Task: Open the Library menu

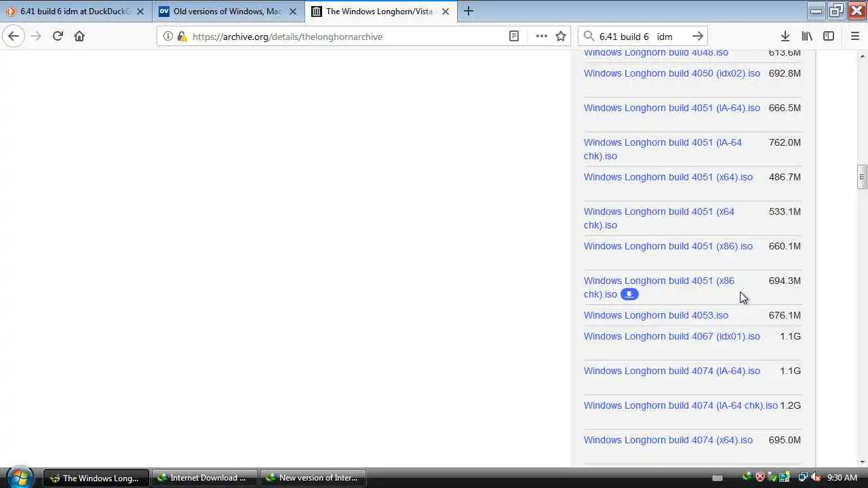Action: (x=807, y=36)
